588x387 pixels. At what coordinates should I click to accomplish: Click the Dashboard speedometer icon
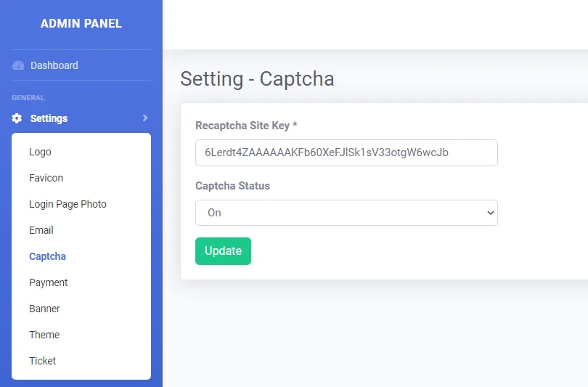pos(18,65)
